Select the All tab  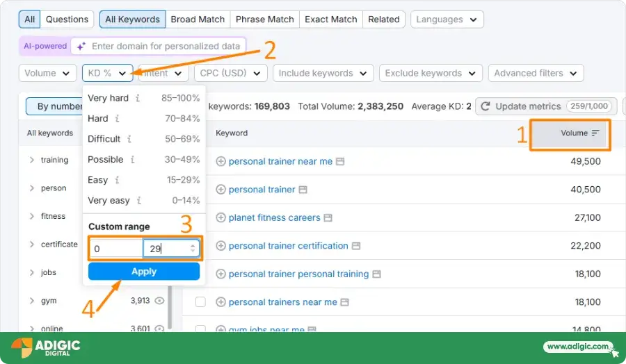(29, 19)
